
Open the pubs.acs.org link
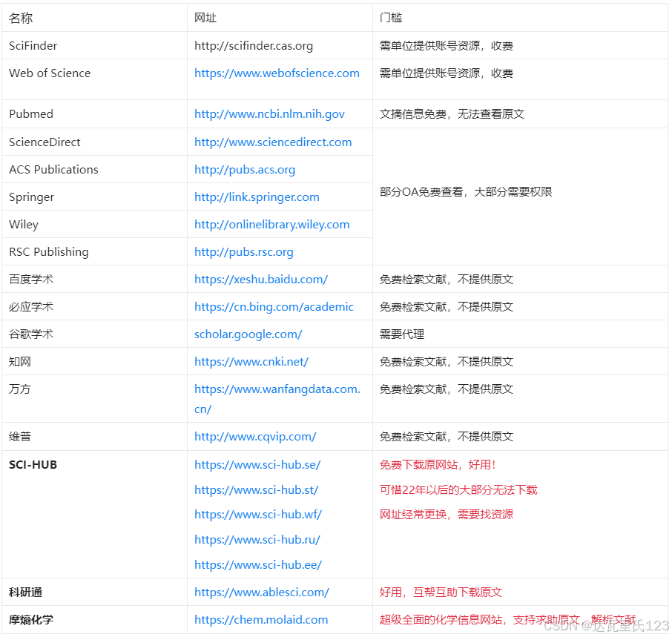[245, 170]
